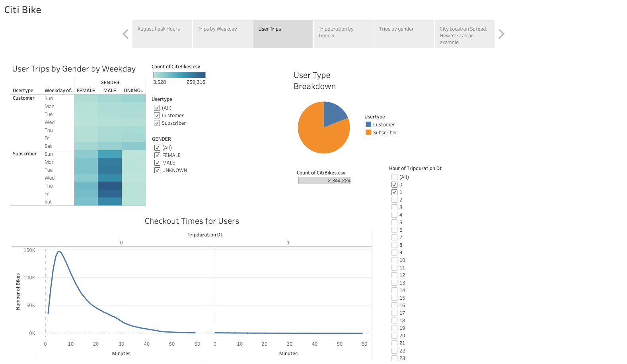The image size is (627, 364).
Task: Uncheck hour 1 in Tripduration filter
Action: tap(395, 192)
